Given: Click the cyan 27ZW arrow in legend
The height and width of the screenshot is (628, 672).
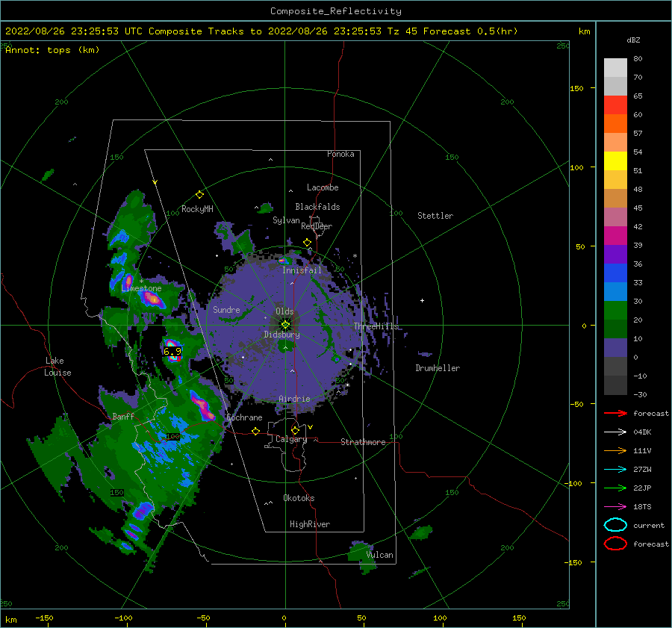Looking at the screenshot, I should click(615, 469).
